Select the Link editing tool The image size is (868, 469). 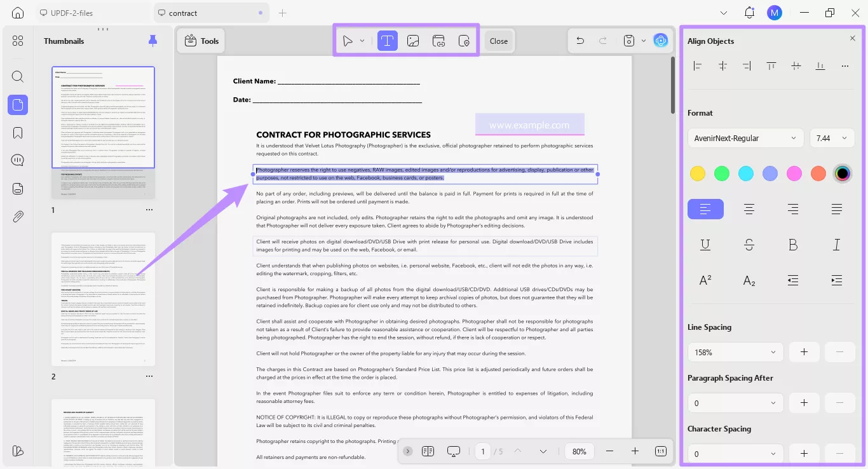coord(438,41)
